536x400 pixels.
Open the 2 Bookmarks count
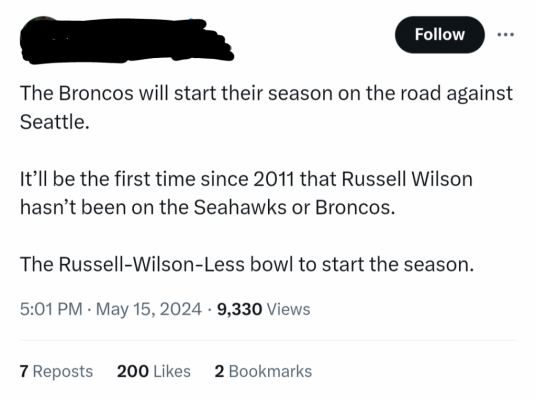point(263,371)
